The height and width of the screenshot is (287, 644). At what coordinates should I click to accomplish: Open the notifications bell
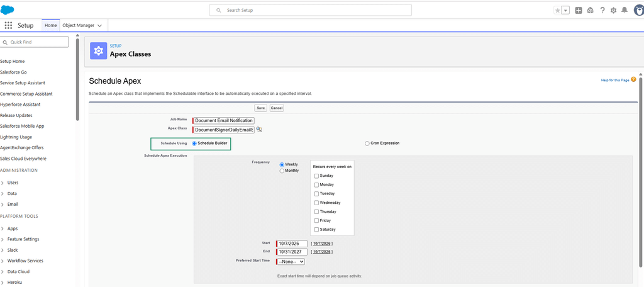click(625, 11)
